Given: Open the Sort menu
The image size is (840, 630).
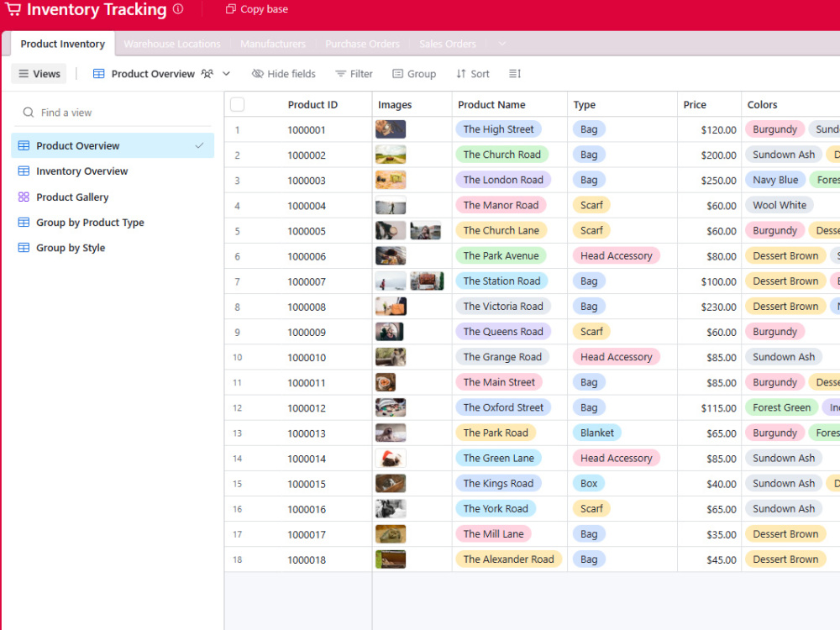Looking at the screenshot, I should pyautogui.click(x=472, y=74).
